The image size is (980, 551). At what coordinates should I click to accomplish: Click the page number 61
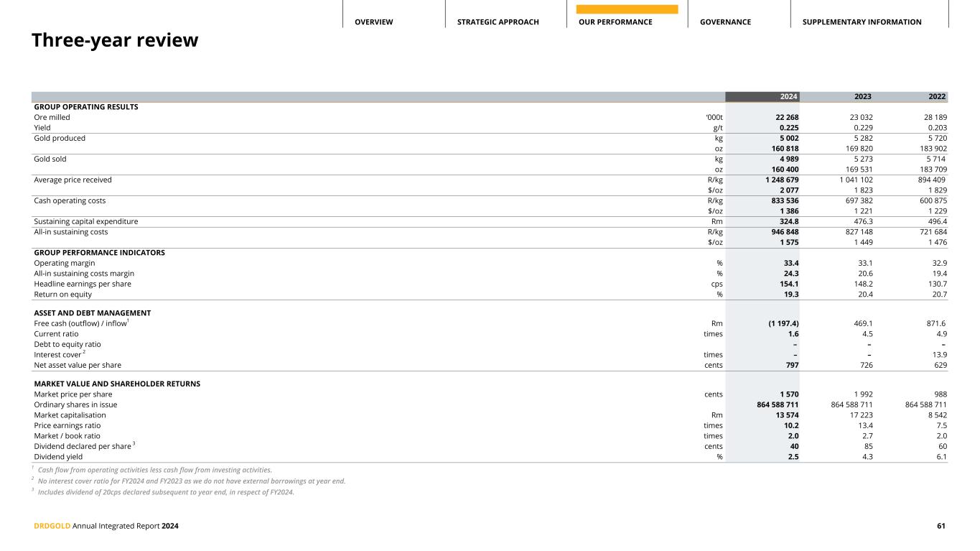pyautogui.click(x=941, y=527)
